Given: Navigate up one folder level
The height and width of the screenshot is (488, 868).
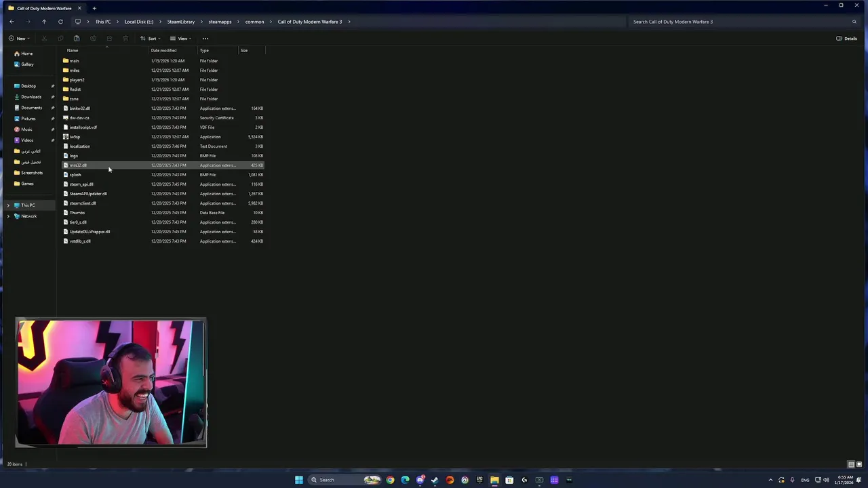Looking at the screenshot, I should coord(44,22).
